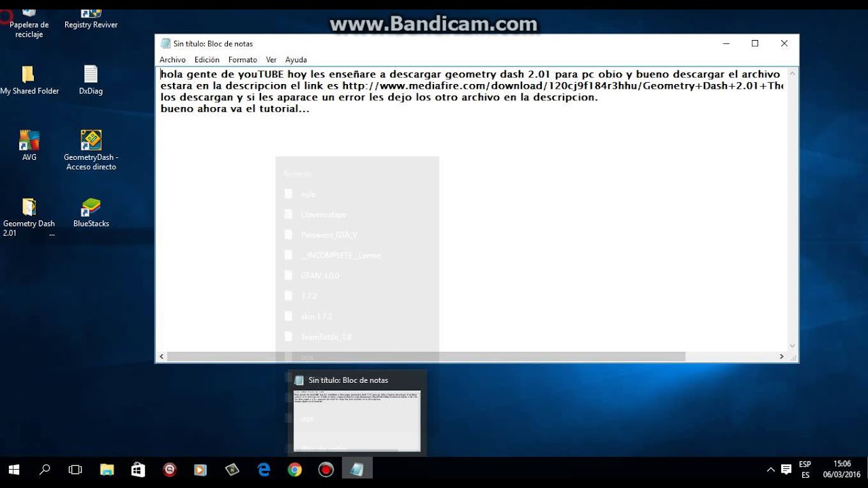Click the Notepad horizontal scrollbar thumb
The height and width of the screenshot is (488, 868).
coord(426,357)
